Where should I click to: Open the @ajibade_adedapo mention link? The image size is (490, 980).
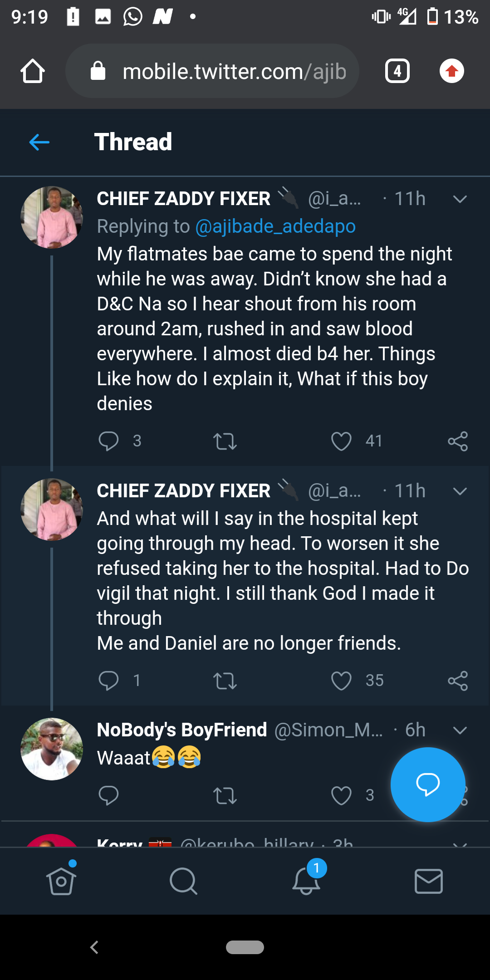click(x=275, y=226)
